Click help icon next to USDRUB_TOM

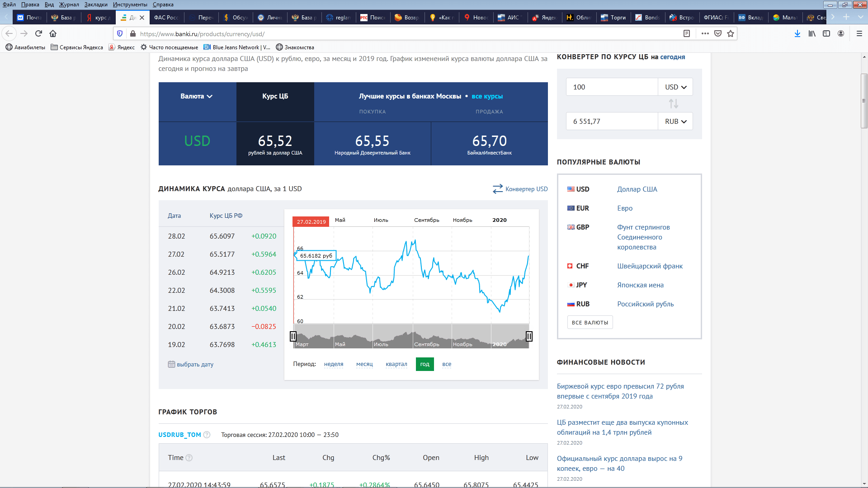coord(207,435)
